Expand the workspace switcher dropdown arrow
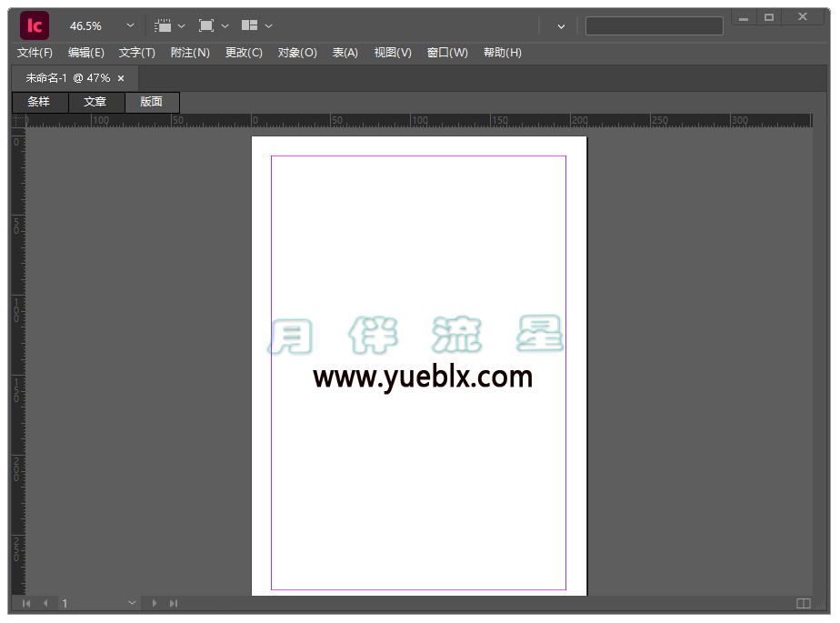The image size is (840, 623). 561,26
